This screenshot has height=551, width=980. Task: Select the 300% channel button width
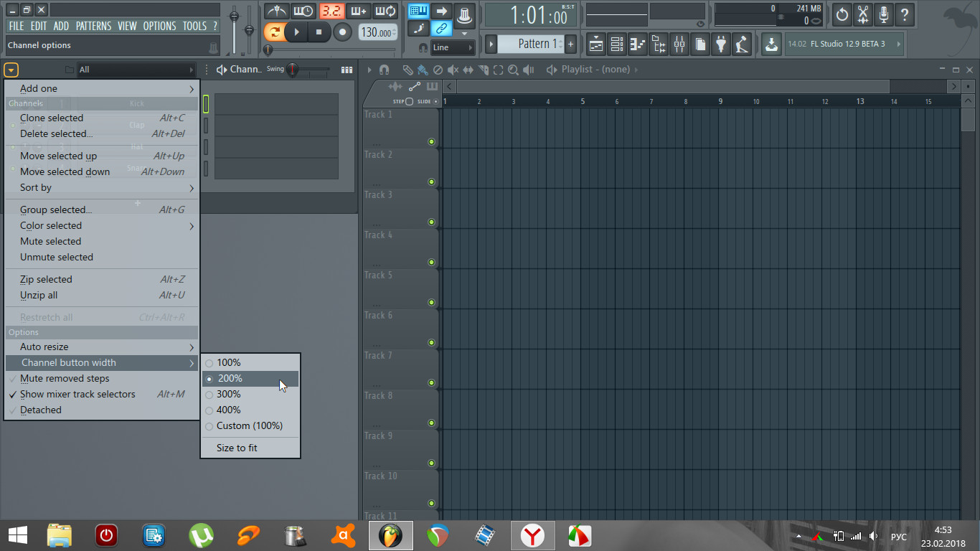coord(229,394)
